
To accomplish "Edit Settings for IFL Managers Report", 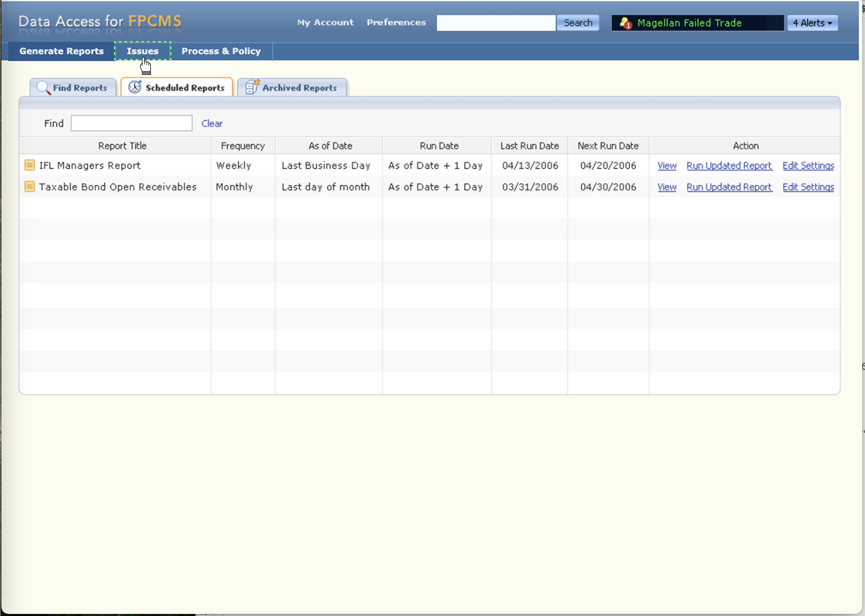I will [x=808, y=166].
